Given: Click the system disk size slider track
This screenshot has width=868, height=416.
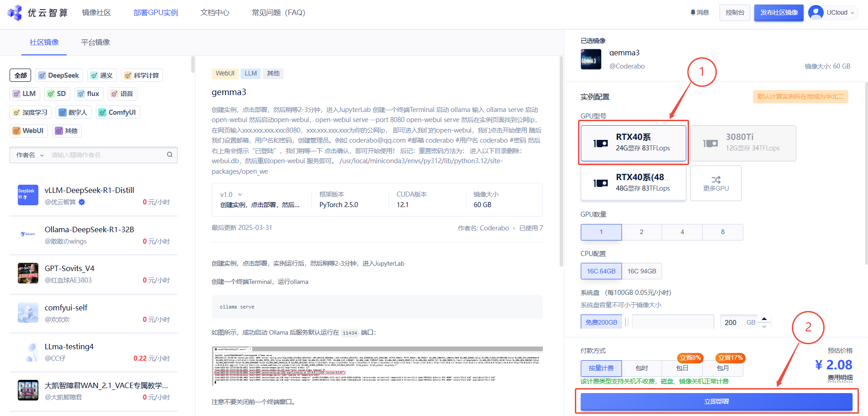Looking at the screenshot, I should [673, 322].
